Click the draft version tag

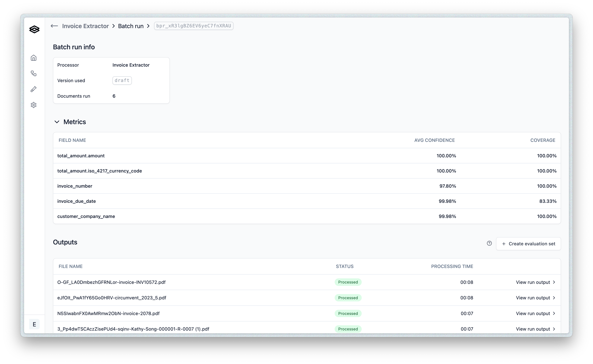[x=122, y=80]
